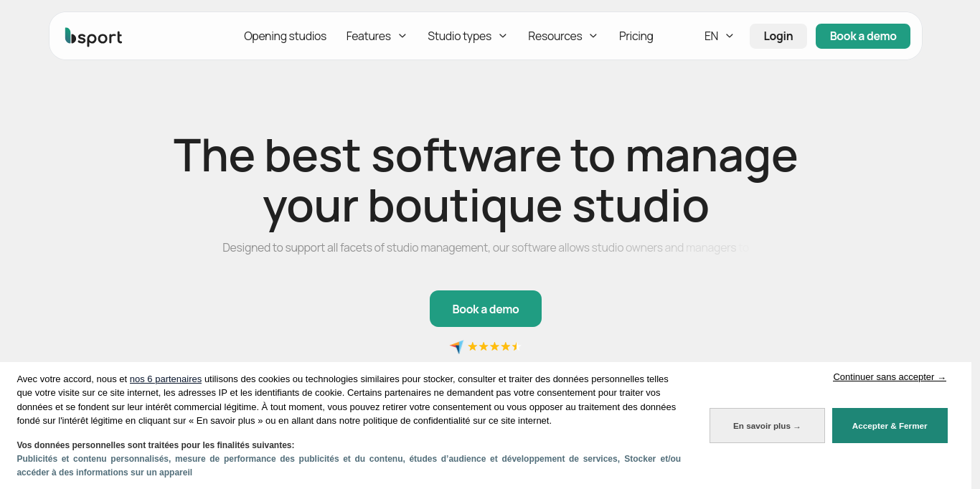Click the chevron next to Features

pyautogui.click(x=402, y=36)
